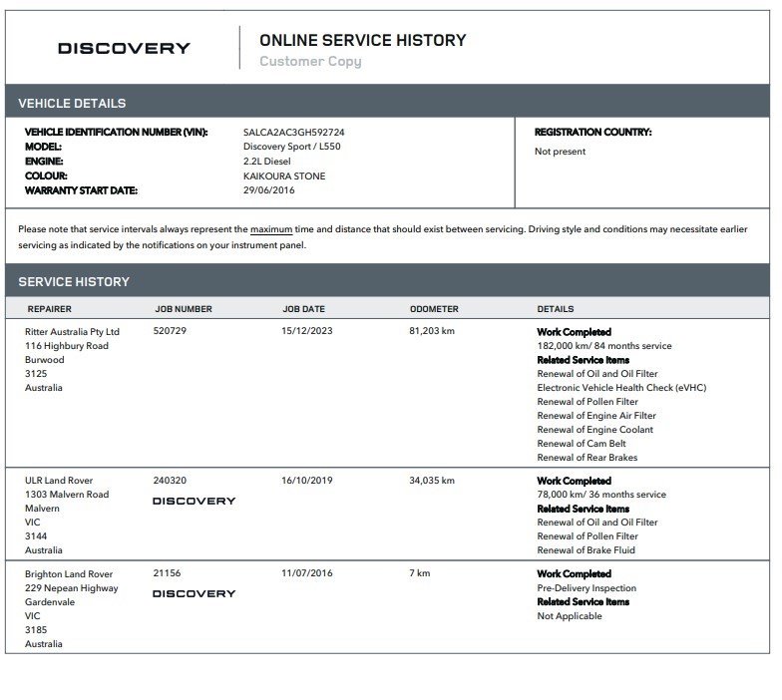The image size is (782, 700).
Task: Select job number 240320
Action: click(170, 481)
